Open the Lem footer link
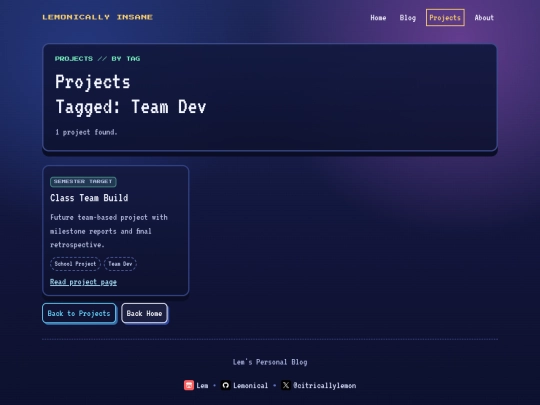This screenshot has height=405, width=540. (x=202, y=385)
